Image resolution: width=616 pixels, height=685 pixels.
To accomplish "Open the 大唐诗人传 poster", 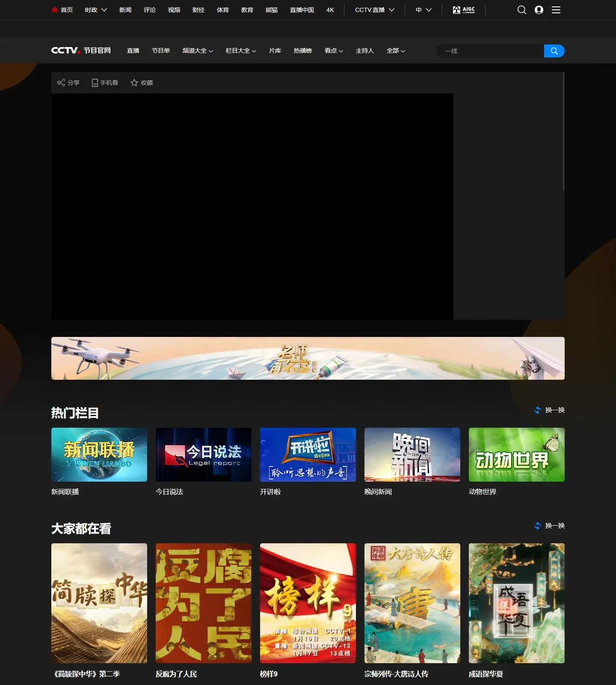I will coord(412,603).
